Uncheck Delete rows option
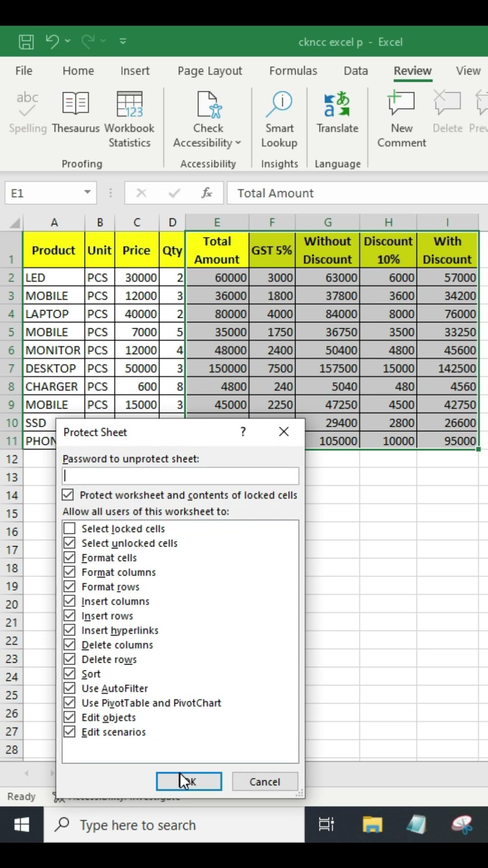The image size is (488, 868). tap(70, 659)
